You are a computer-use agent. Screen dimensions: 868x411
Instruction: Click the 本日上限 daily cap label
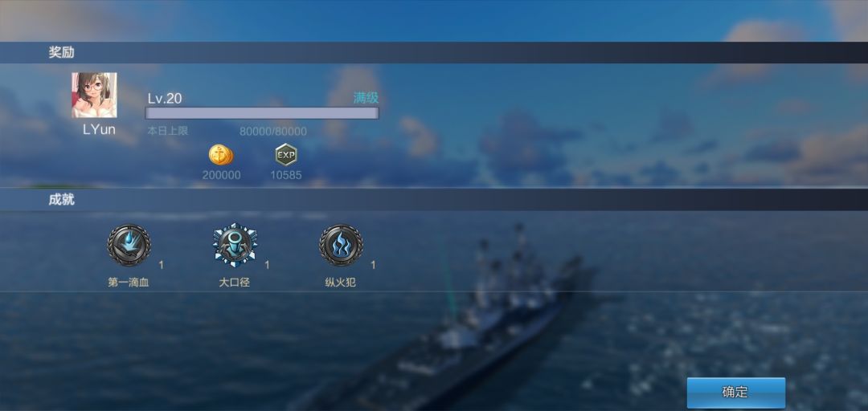pyautogui.click(x=168, y=131)
